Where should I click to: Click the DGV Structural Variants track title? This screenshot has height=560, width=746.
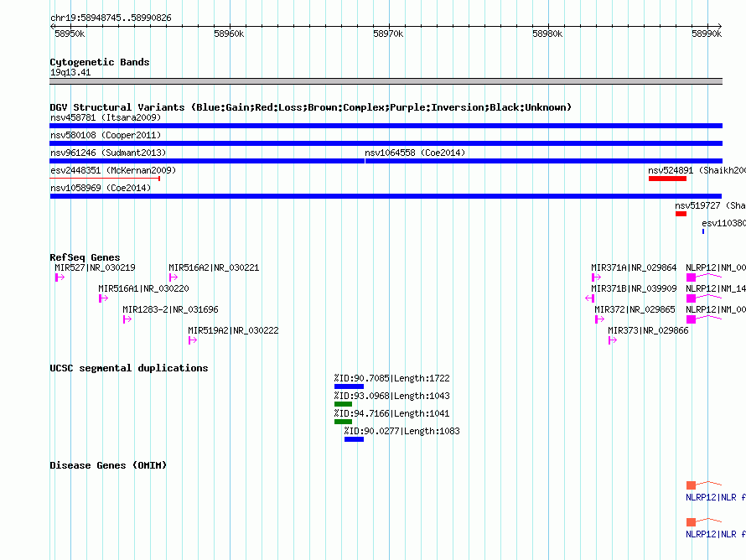(x=311, y=107)
